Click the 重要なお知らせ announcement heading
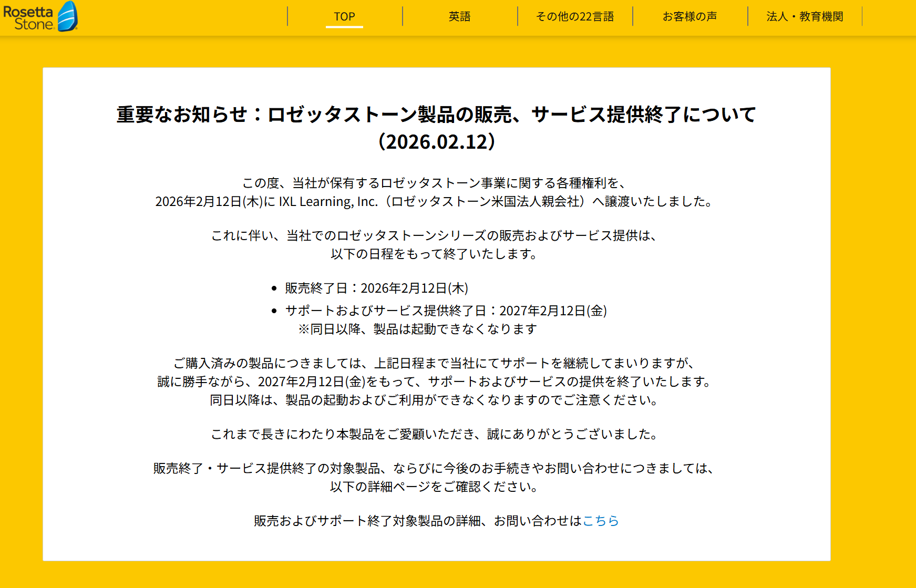The width and height of the screenshot is (916, 588). click(436, 128)
